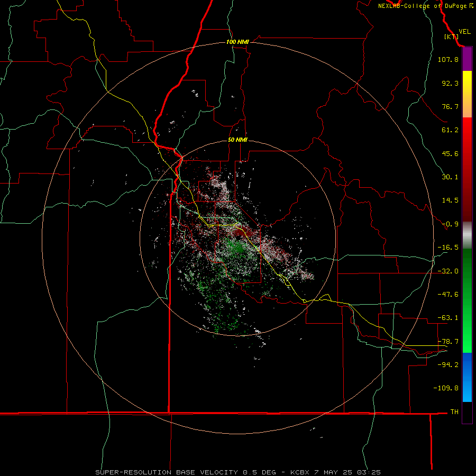The width and height of the screenshot is (476, 476).
Task: Select the 45.6 velocity scale value
Action: click(x=450, y=153)
